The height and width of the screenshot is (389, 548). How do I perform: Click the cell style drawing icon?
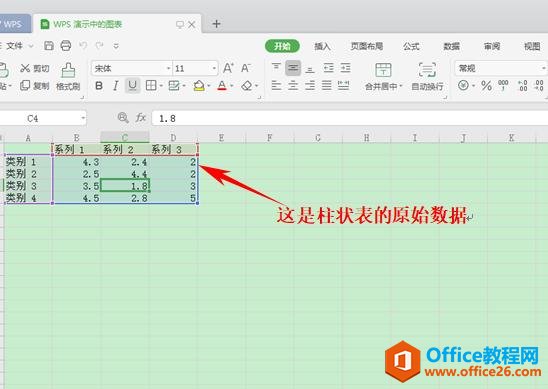174,85
